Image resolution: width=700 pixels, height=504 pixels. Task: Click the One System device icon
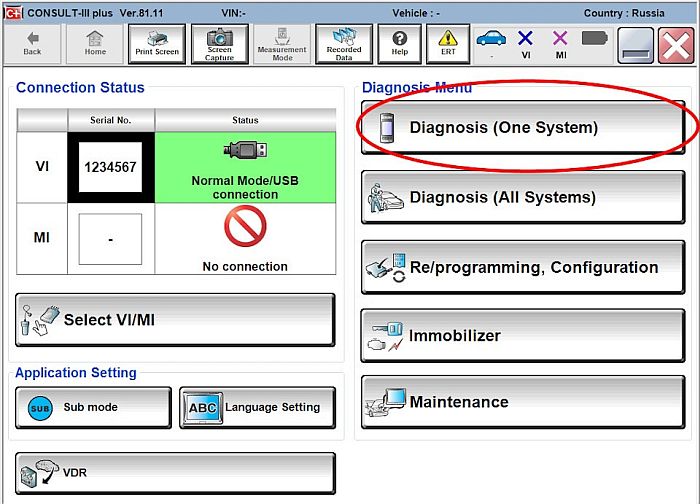(387, 128)
